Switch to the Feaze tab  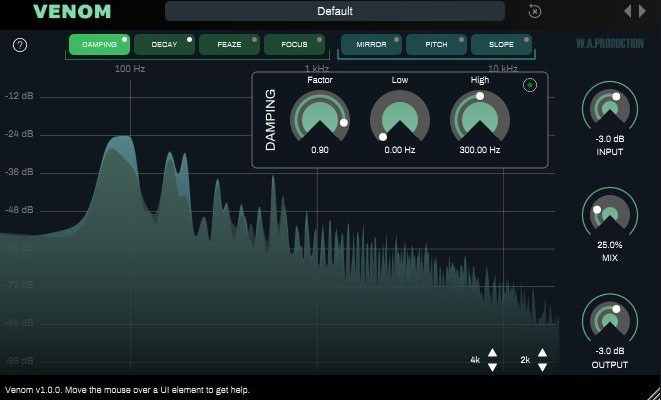point(229,45)
